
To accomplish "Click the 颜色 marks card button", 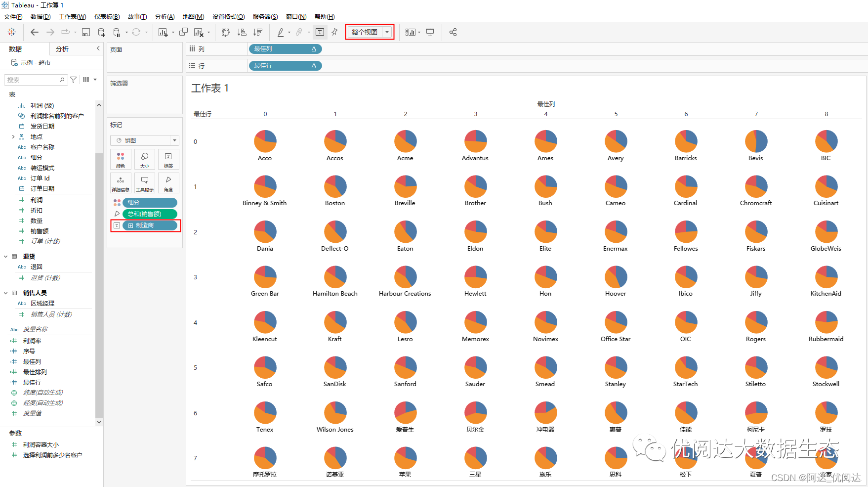I will pos(121,160).
